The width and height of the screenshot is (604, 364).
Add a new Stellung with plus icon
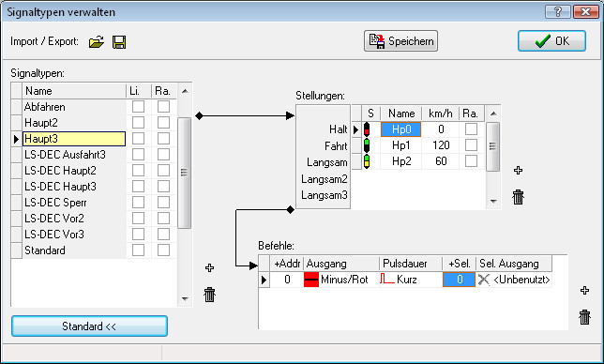(518, 170)
